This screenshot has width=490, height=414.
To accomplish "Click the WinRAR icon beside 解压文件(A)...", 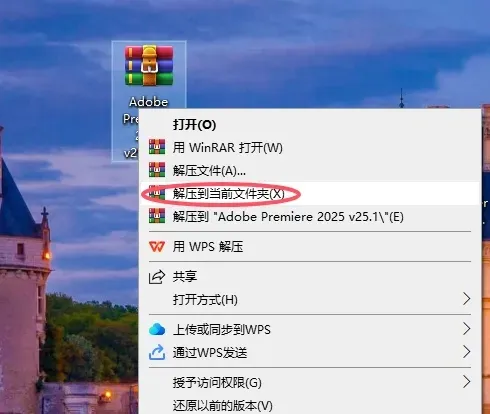I will [x=157, y=170].
